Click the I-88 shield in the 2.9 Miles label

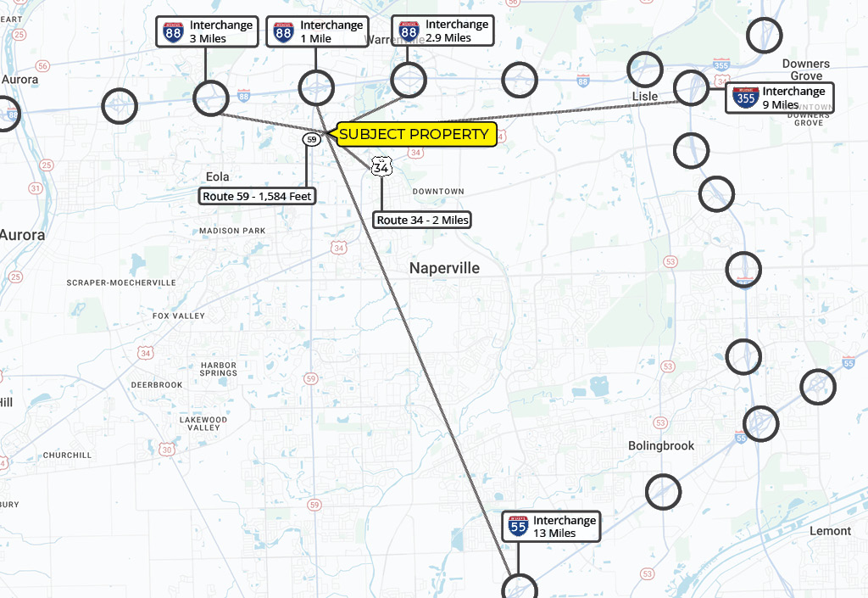tap(409, 31)
